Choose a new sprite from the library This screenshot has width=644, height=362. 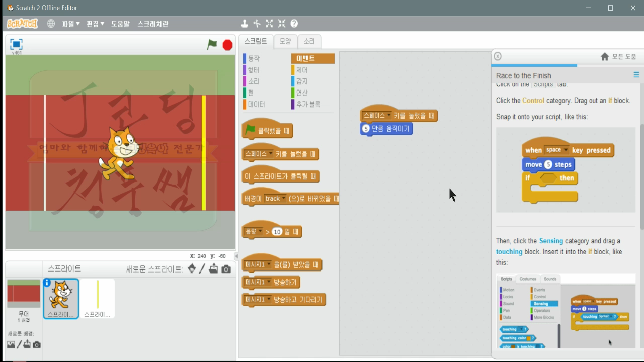192,269
